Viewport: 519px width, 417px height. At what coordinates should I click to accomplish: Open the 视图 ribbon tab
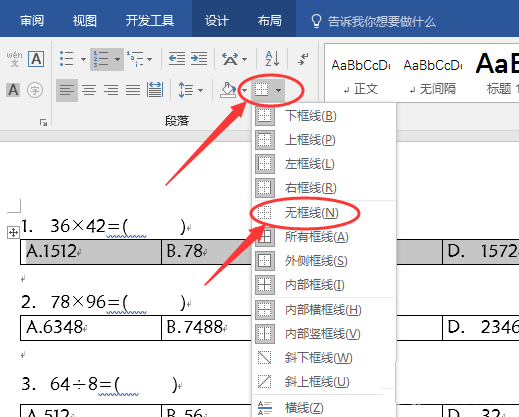85,21
